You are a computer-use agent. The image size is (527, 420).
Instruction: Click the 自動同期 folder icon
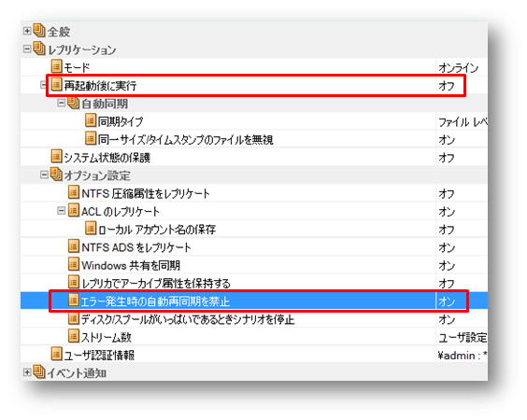tap(73, 103)
